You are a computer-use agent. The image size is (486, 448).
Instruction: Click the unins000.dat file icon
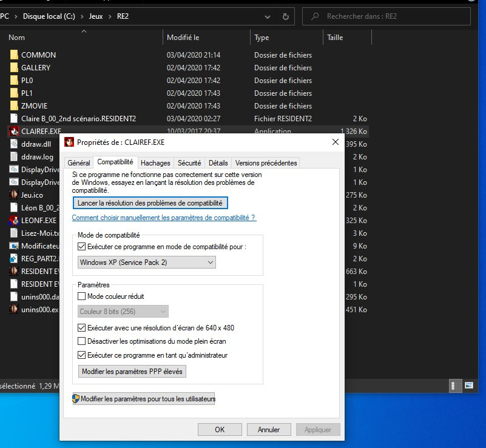click(x=14, y=296)
